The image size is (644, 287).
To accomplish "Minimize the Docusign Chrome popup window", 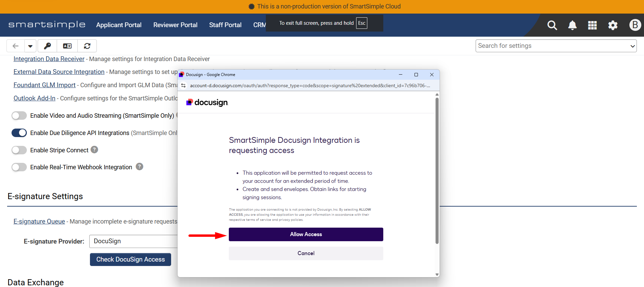I will click(401, 75).
